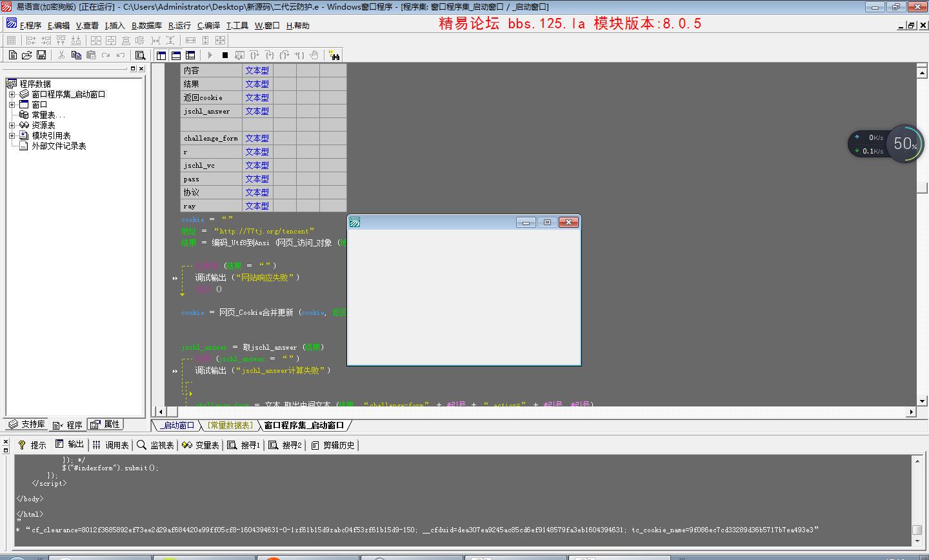Viewport: 929px width, 560px height.
Task: Click the 易语言 app logo in menu bar
Action: coord(12,24)
